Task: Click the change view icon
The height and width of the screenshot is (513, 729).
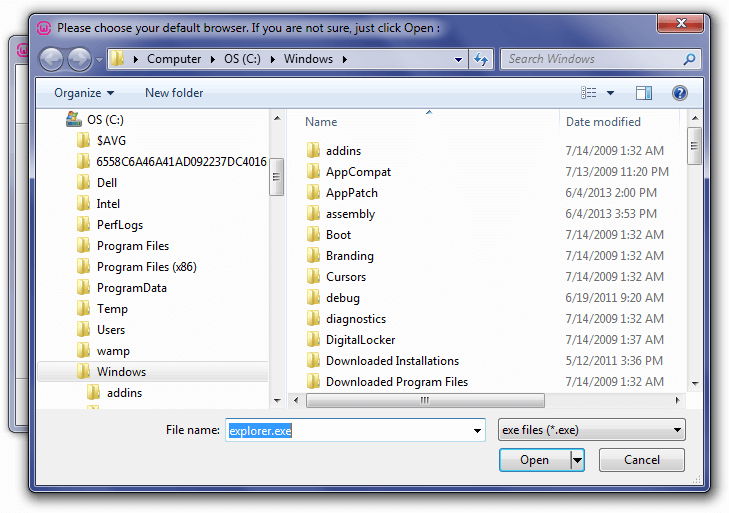Action: (x=589, y=93)
